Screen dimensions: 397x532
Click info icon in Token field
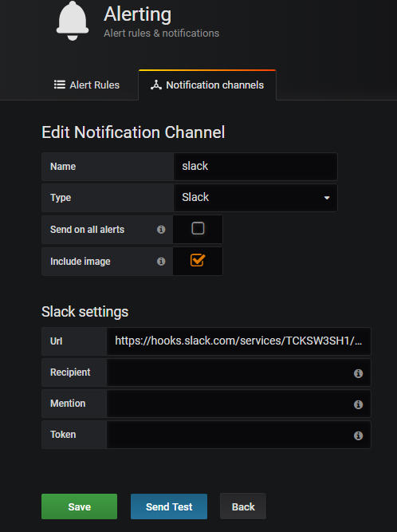359,435
